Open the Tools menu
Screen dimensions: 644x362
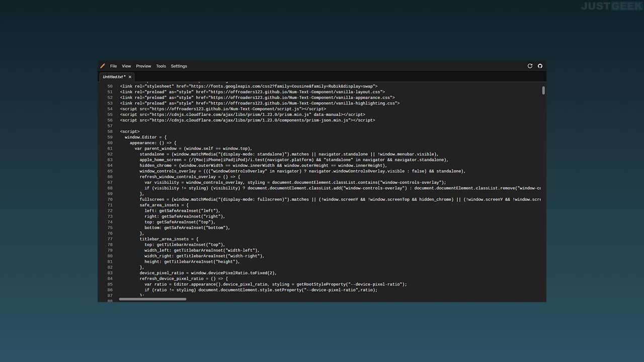[161, 66]
